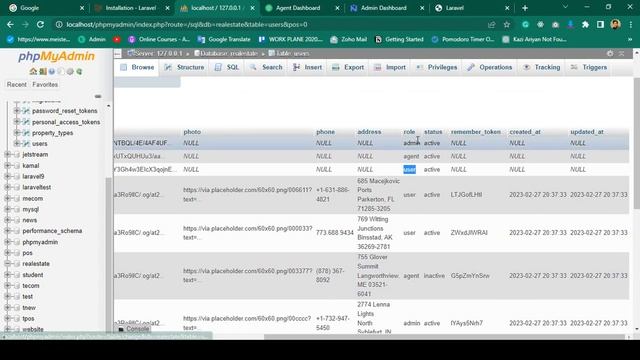640x360 pixels.
Task: Open the Tracking tab
Action: click(x=542, y=67)
